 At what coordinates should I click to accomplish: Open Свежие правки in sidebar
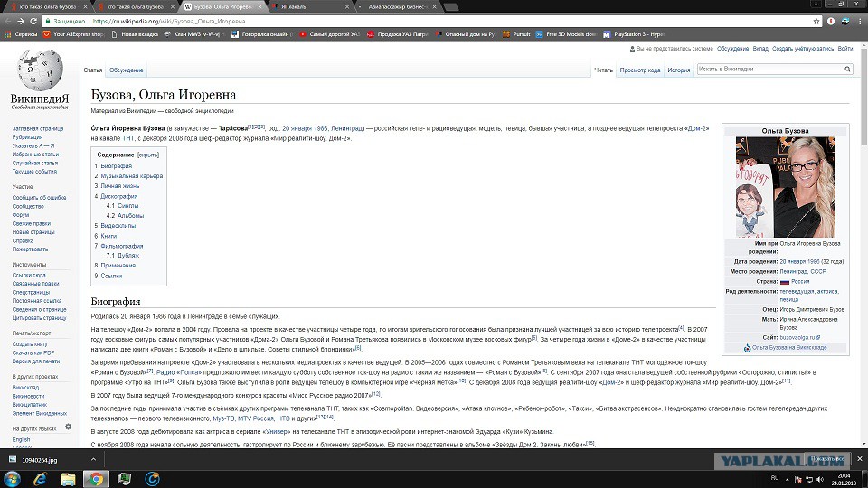(31, 223)
